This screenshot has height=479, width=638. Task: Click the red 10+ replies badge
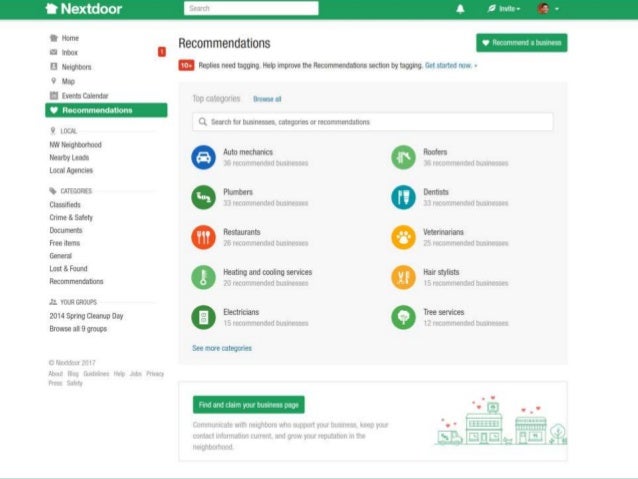[186, 65]
